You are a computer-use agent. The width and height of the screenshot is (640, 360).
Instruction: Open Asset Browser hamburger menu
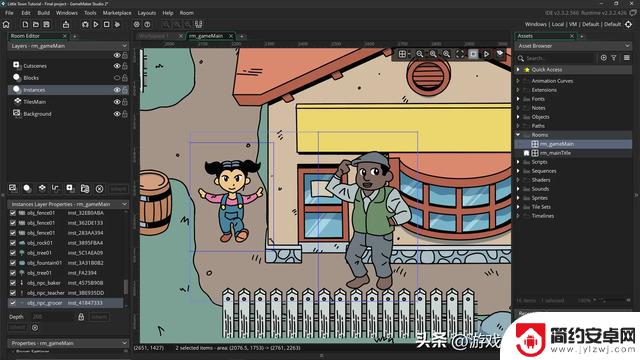[627, 58]
